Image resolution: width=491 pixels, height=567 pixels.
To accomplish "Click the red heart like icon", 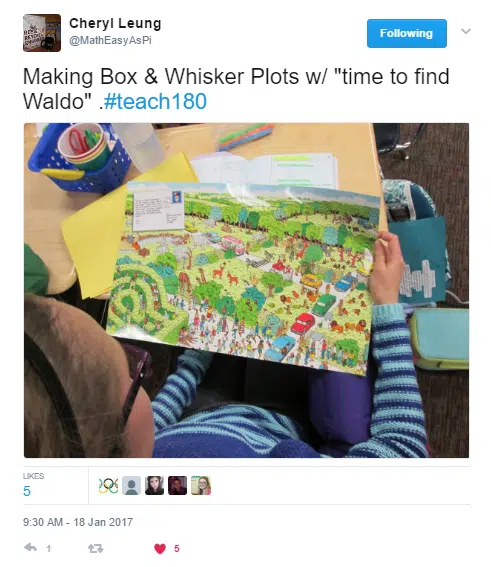I will [160, 549].
